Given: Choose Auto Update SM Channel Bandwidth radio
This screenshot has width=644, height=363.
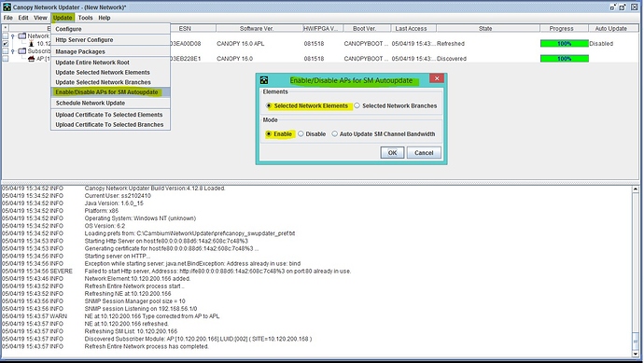Looking at the screenshot, I should tap(334, 133).
